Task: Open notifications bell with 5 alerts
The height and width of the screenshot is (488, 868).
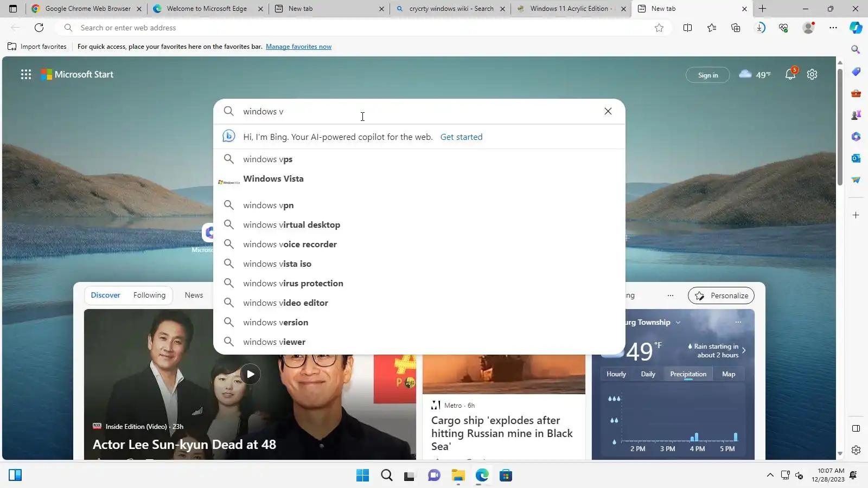Action: click(790, 74)
